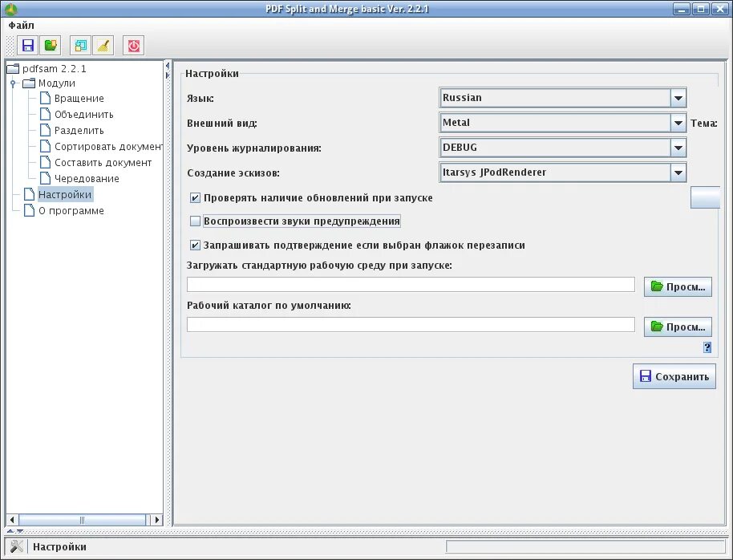The height and width of the screenshot is (560, 733).
Task: Uncheck Запрашивать подтверждение если выбран флажок перезаписи
Action: click(195, 246)
